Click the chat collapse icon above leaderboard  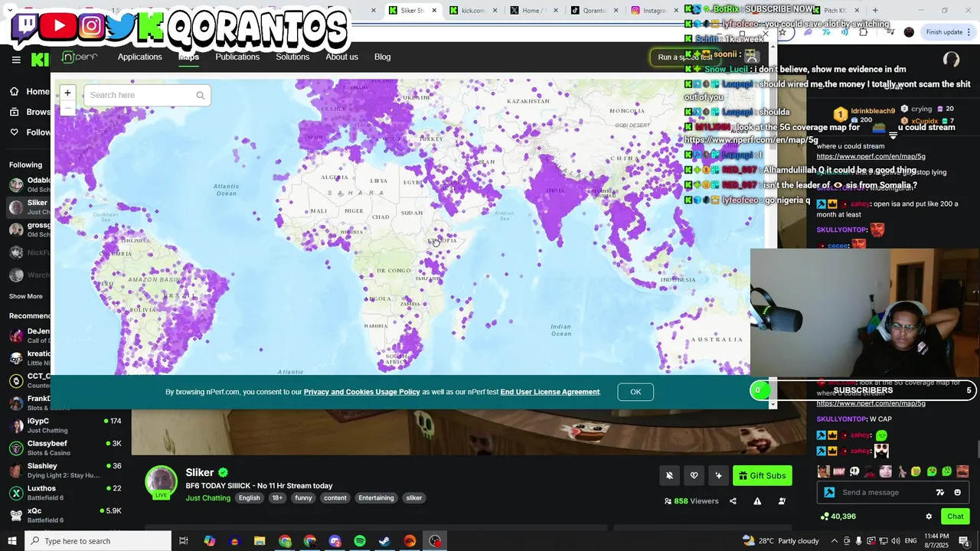pos(893,136)
